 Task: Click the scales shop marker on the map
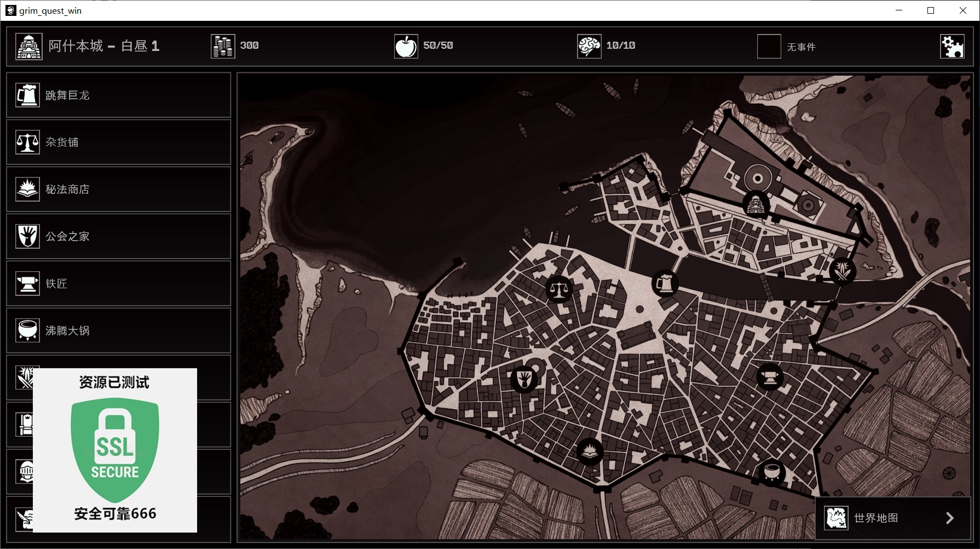click(559, 289)
